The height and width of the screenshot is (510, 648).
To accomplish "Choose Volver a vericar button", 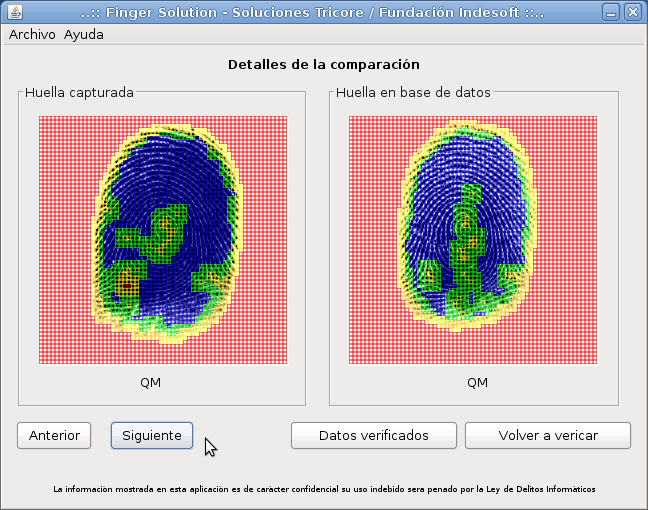I will 548,435.
